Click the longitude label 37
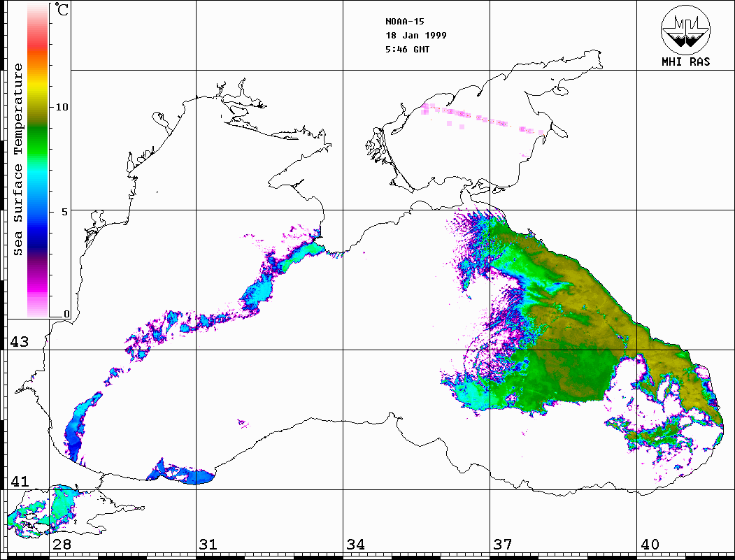The image size is (735, 560). pos(503,544)
